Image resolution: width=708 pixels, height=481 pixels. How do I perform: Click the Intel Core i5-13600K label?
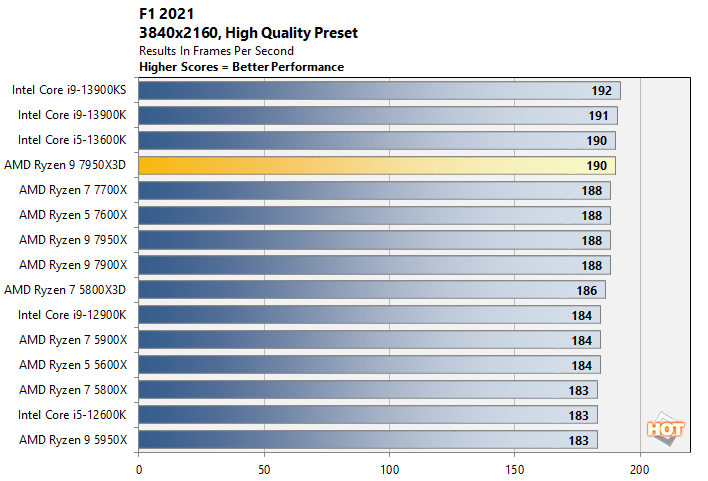click(72, 140)
